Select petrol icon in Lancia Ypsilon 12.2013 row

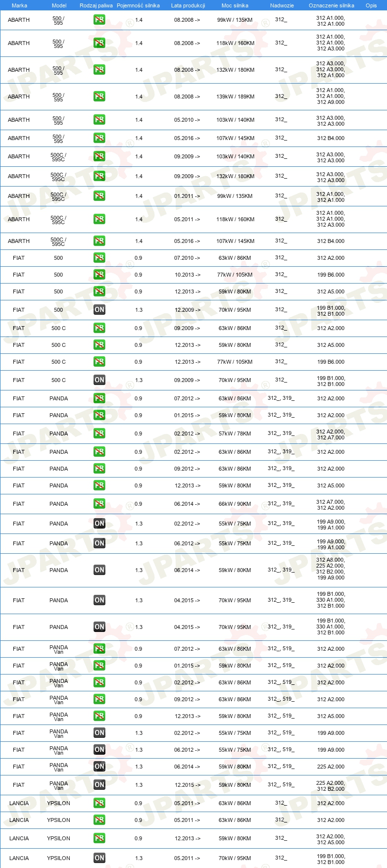point(99,838)
